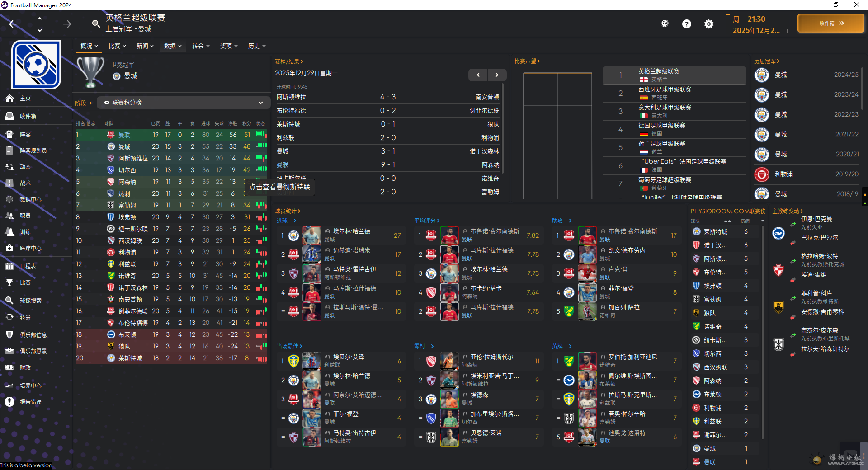Show next fixture date

(497, 75)
